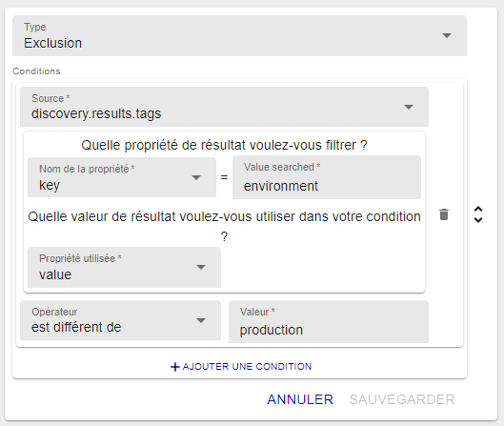Select the Exclusion type field
Viewport: 504px width, 426px height.
[239, 35]
